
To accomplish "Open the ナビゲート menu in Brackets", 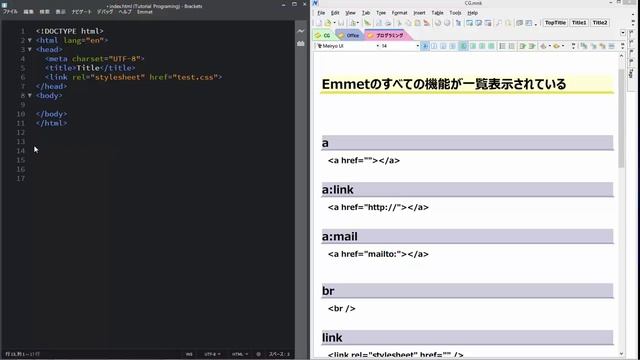I will coord(81,12).
